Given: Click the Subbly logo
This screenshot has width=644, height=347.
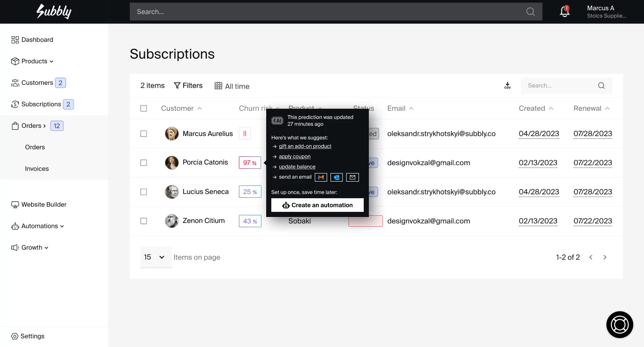Looking at the screenshot, I should 54,12.
